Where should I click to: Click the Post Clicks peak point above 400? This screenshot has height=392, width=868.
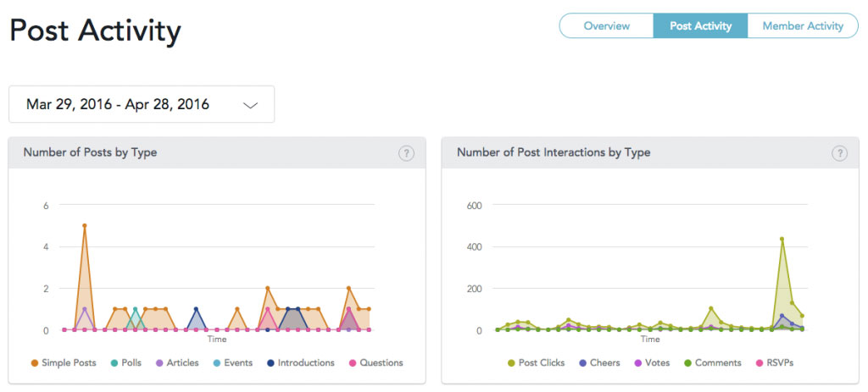pyautogui.click(x=782, y=240)
